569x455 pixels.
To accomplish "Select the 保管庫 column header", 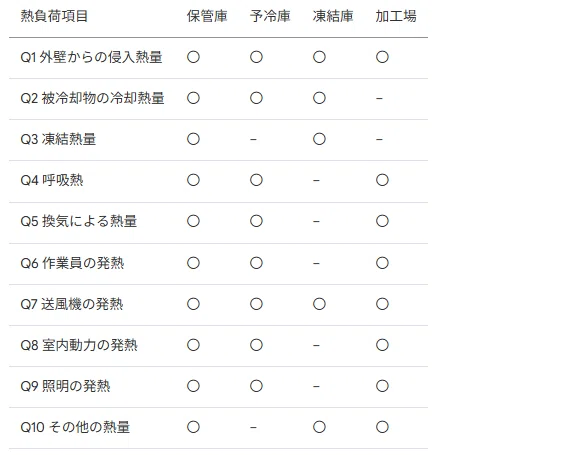I will point(207,16).
